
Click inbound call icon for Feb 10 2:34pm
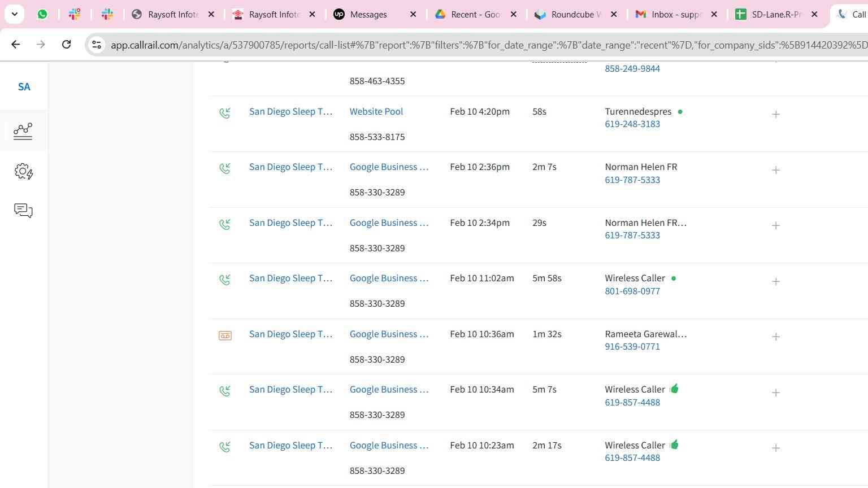point(225,224)
